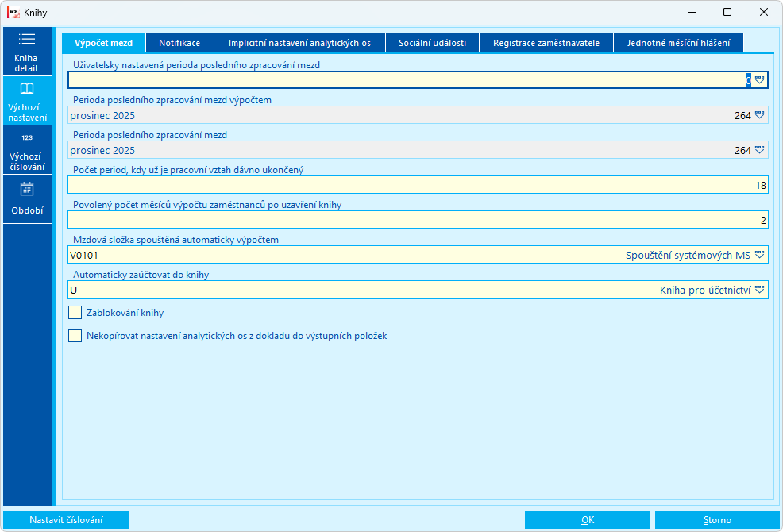783x532 pixels.
Task: Focus the Uživatelsky nastavená perioda input field
Action: [418, 80]
